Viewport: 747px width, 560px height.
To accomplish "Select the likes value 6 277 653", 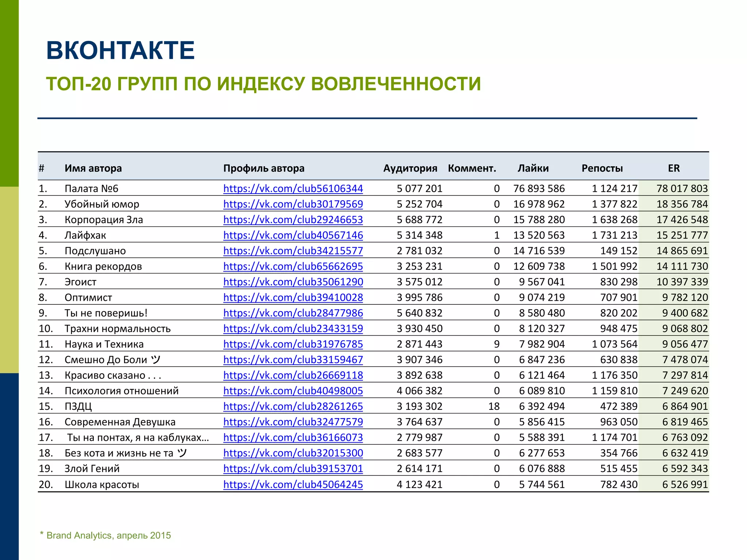I will [542, 453].
